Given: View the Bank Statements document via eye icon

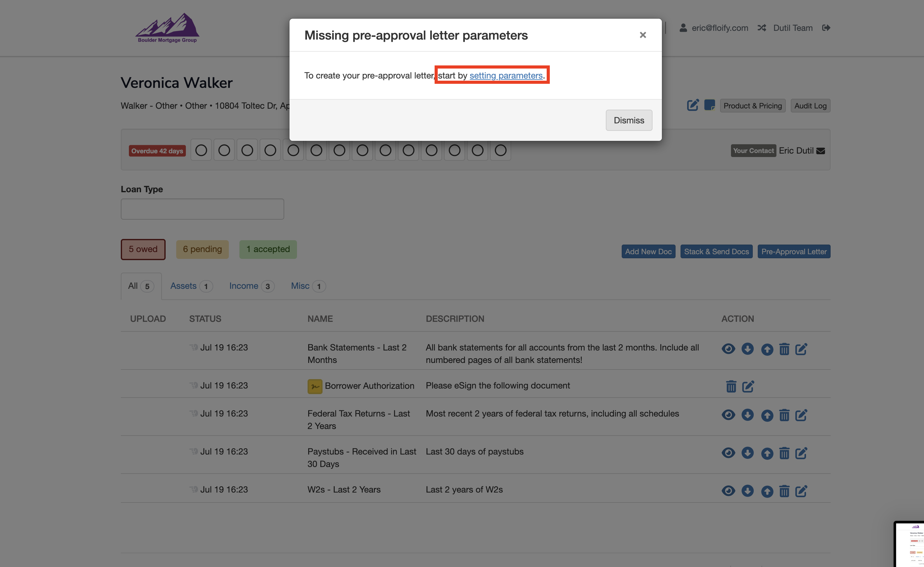Looking at the screenshot, I should tap(728, 349).
